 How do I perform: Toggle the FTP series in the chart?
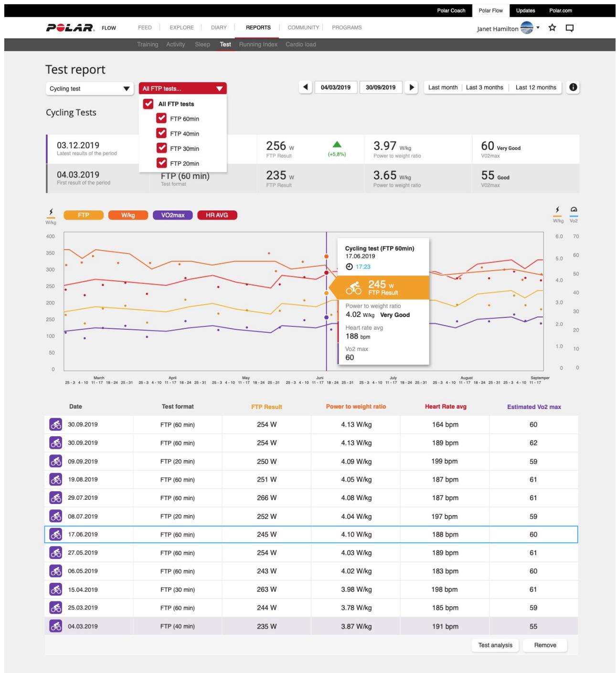click(x=84, y=215)
